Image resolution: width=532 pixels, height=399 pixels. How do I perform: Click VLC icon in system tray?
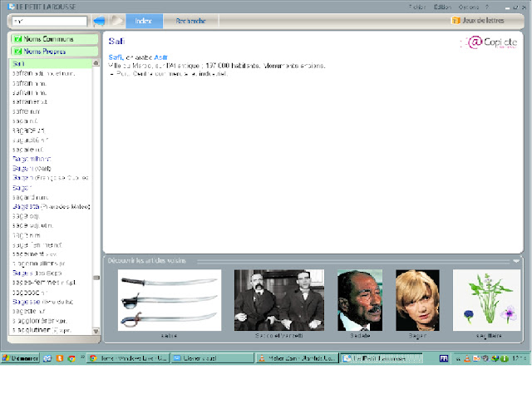click(x=467, y=358)
